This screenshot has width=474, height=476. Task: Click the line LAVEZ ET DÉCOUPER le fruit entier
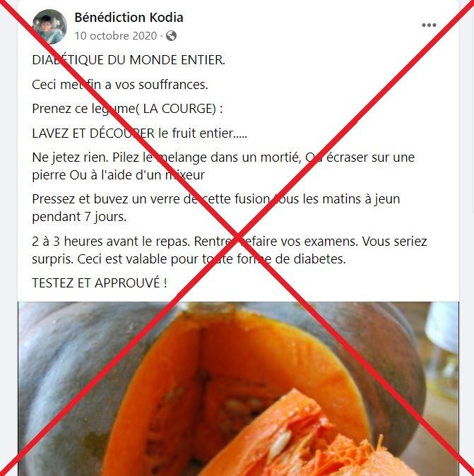tap(139, 133)
